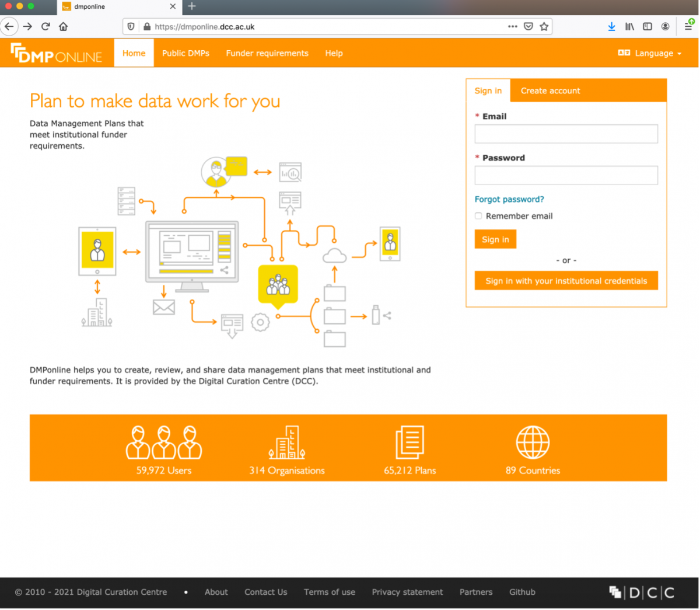Open page actions three-dot menu
The image size is (700, 610).
click(x=512, y=26)
